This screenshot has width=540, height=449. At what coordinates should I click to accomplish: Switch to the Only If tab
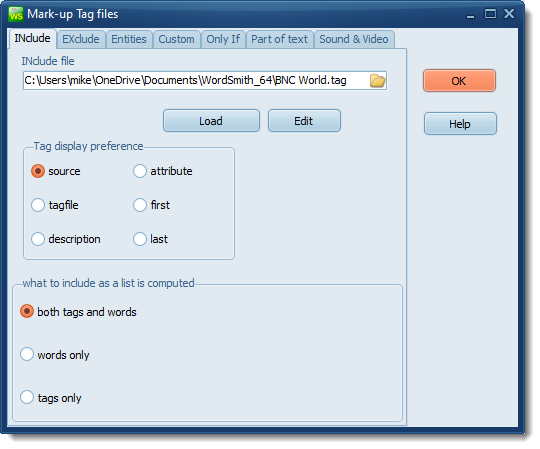(x=223, y=39)
